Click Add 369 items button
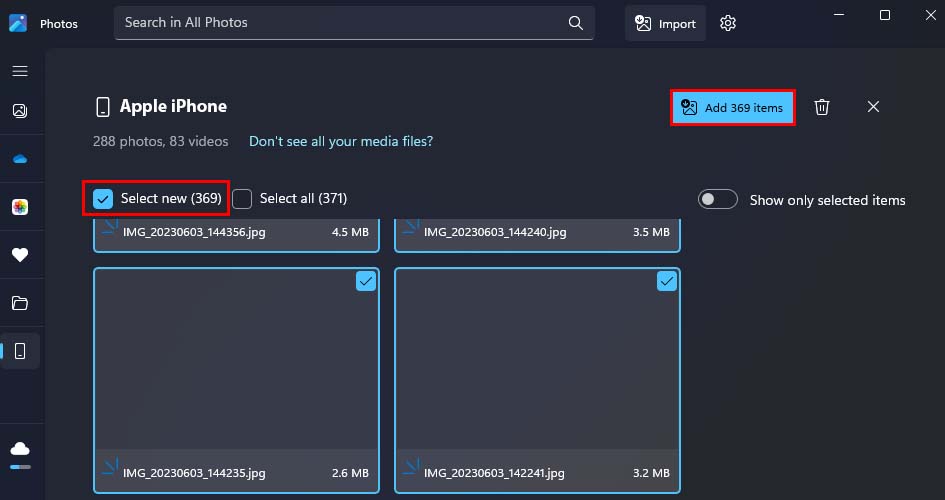 pos(733,108)
